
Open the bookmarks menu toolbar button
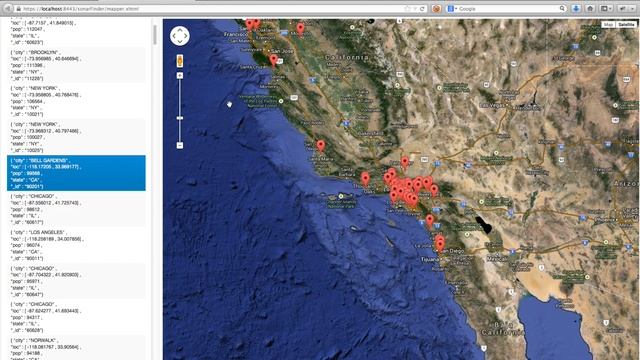click(606, 9)
